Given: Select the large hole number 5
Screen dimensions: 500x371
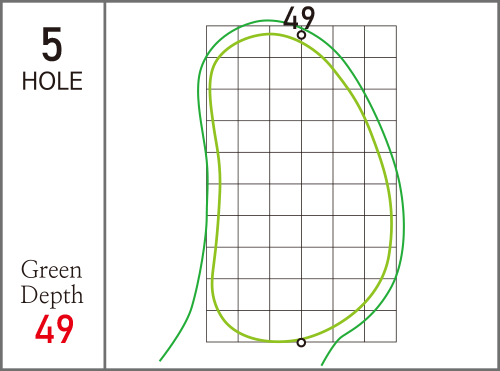Looking at the screenshot, I should pyautogui.click(x=52, y=44).
